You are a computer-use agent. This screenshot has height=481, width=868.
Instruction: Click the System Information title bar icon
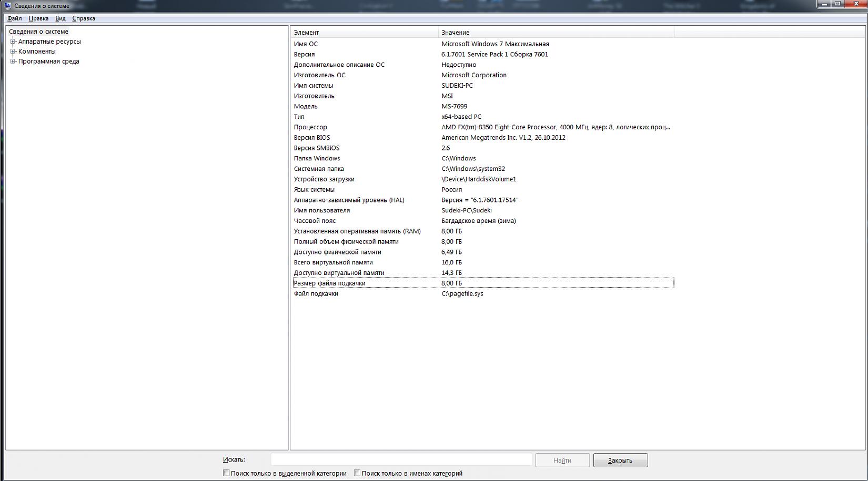(7, 6)
